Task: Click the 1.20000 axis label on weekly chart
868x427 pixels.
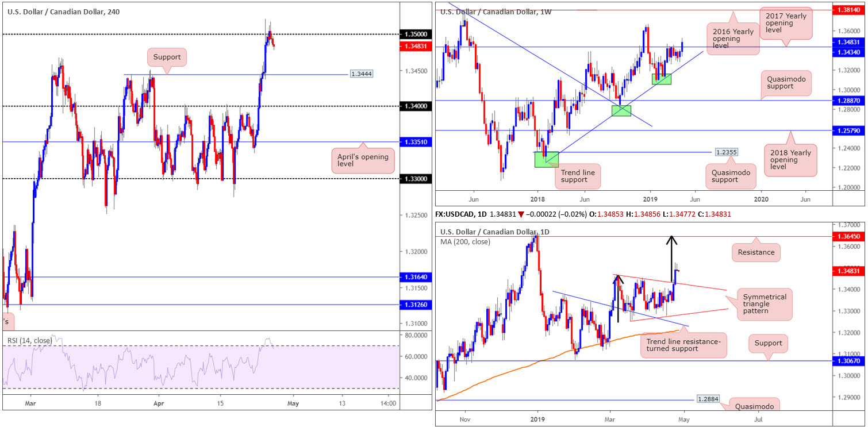Action: tap(848, 187)
